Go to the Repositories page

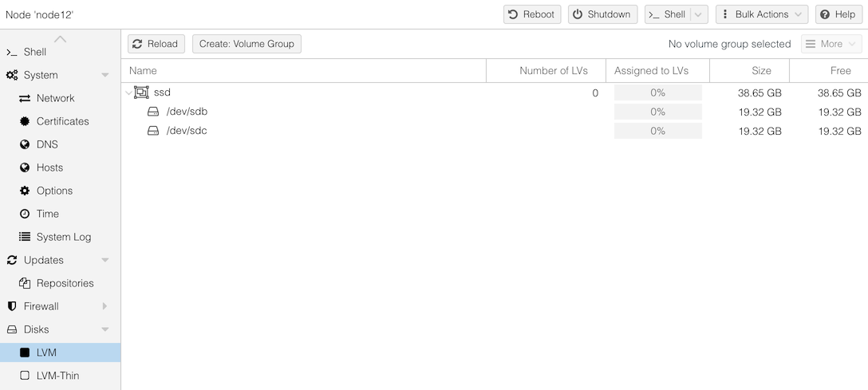(65, 283)
